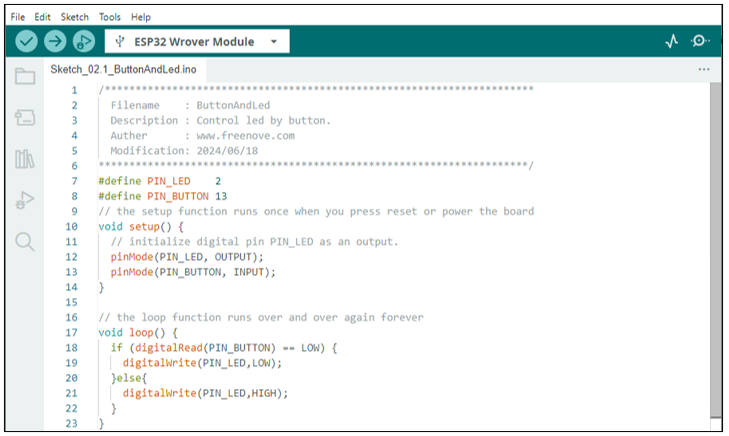Open the Search magnifier sidebar icon
The image size is (729, 436).
(x=25, y=242)
